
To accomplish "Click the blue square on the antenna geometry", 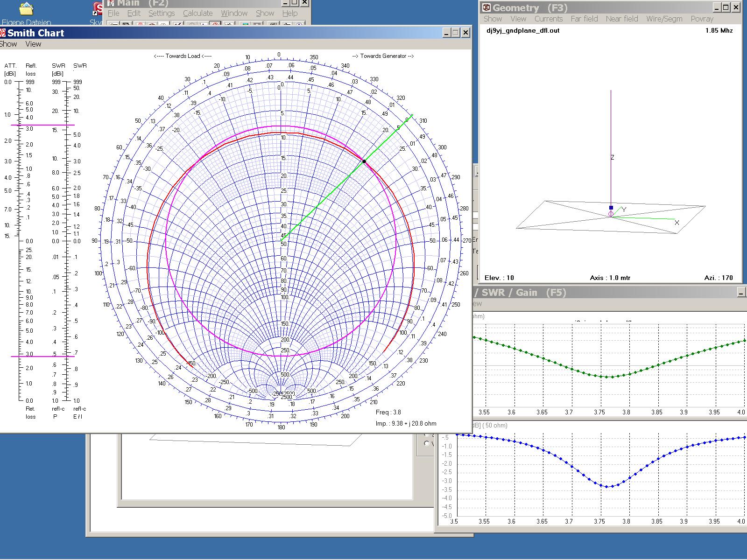I will tap(611, 208).
